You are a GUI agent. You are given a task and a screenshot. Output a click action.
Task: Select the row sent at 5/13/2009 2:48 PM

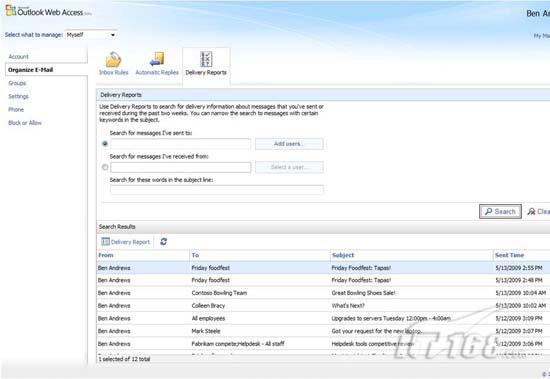pos(323,280)
